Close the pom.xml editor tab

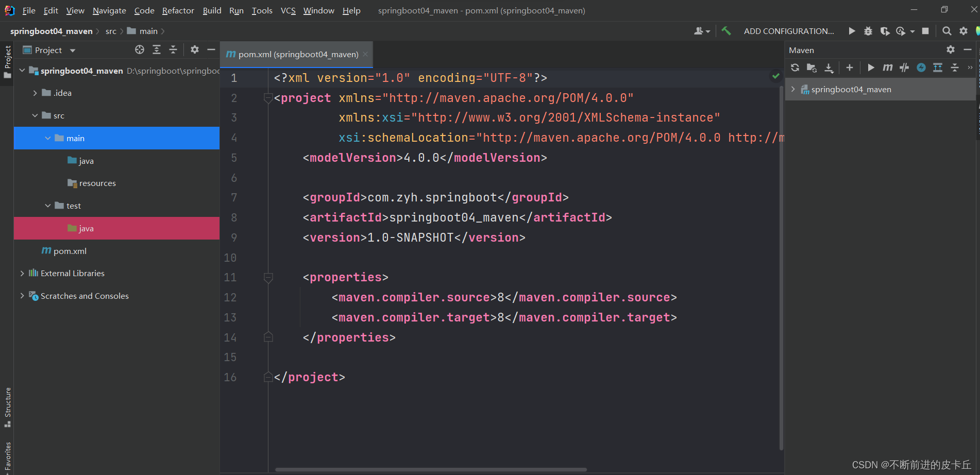(x=365, y=54)
